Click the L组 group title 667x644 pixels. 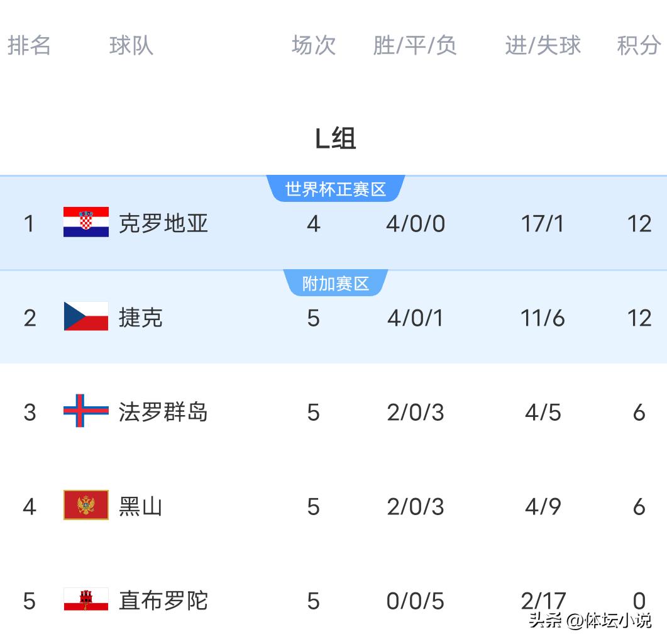(335, 138)
